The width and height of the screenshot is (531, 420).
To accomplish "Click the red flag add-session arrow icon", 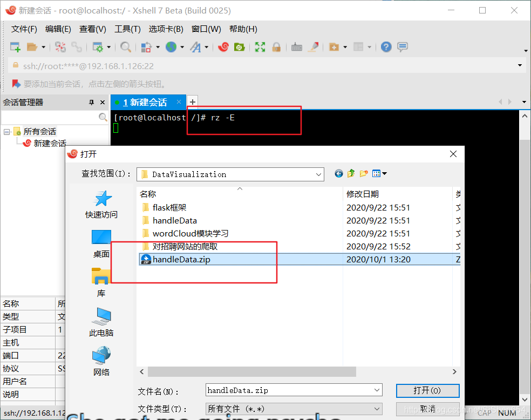I will (16, 84).
